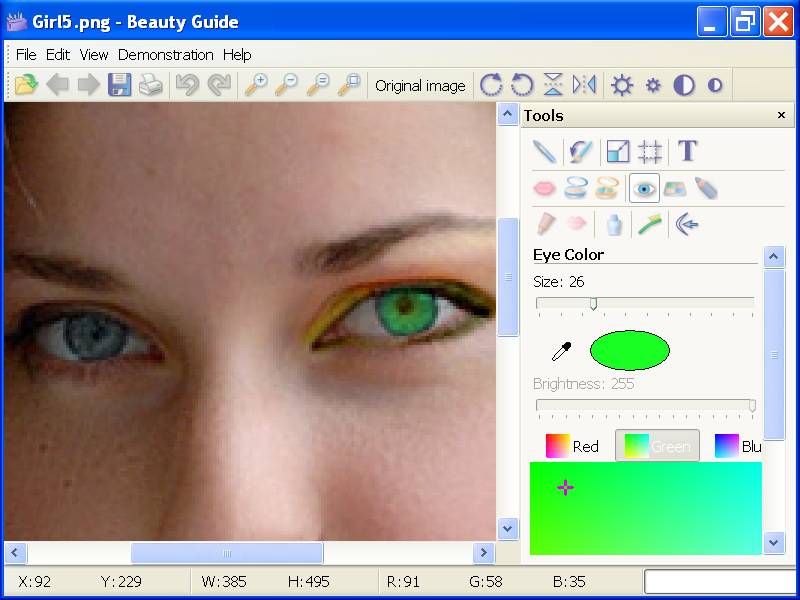This screenshot has height=600, width=800.
Task: Switch to Blue color palette tab
Action: click(738, 446)
